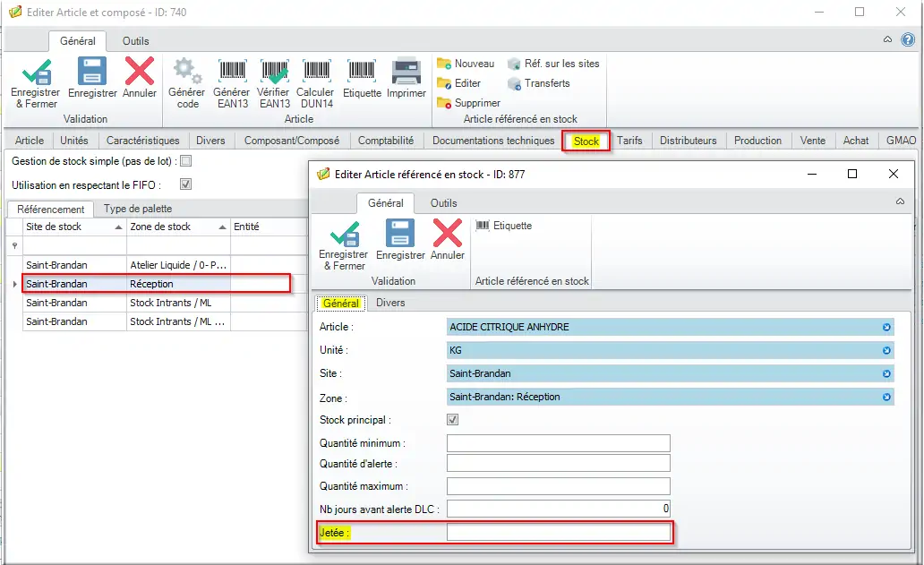Click the lookup button at the Site field
The image size is (924, 565).
tap(886, 373)
